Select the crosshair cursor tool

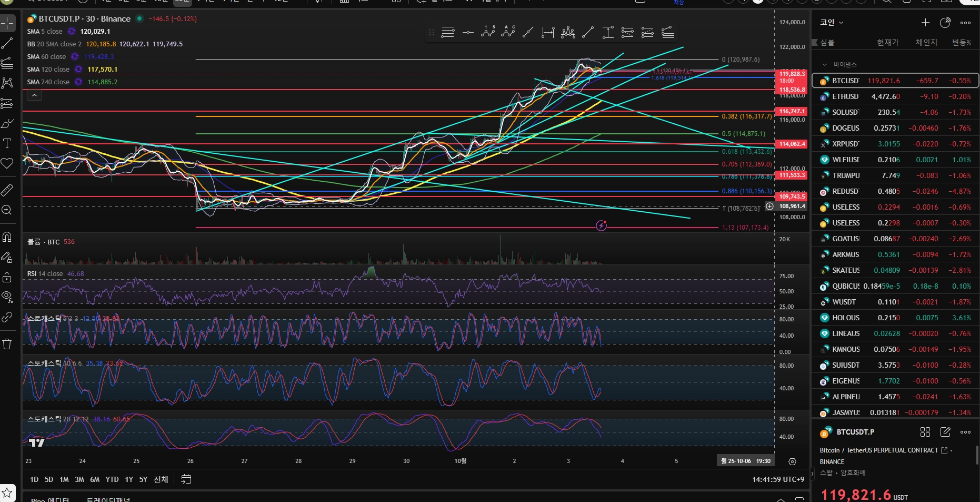7,23
